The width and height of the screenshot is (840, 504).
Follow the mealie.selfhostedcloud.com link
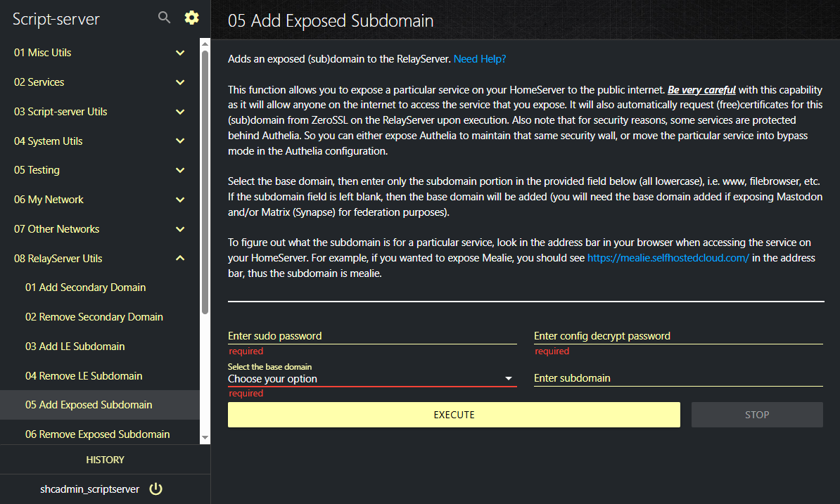pyautogui.click(x=668, y=258)
